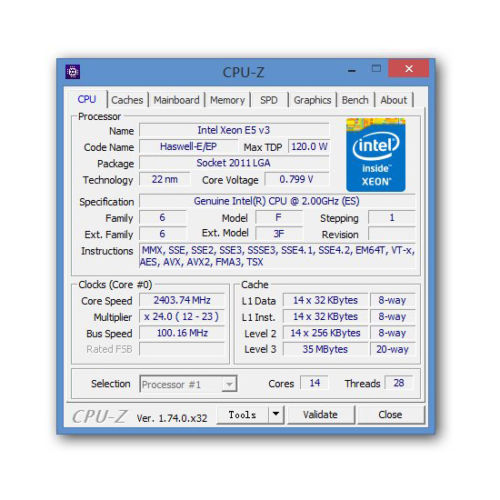Click the Level 2 size 14 x 256 KBytes

pyautogui.click(x=325, y=333)
